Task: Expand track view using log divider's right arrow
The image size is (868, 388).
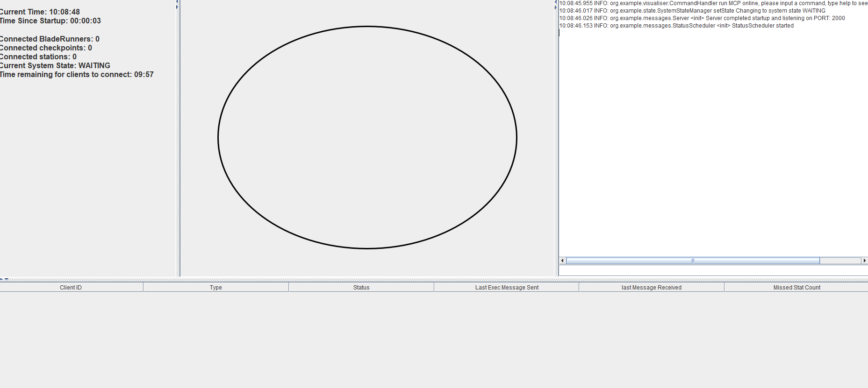Action: coord(556,7)
